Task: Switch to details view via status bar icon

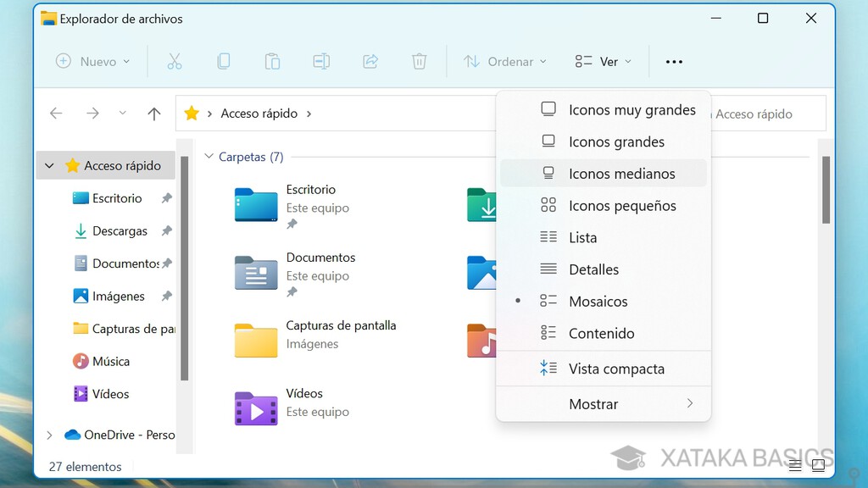Action: [795, 465]
